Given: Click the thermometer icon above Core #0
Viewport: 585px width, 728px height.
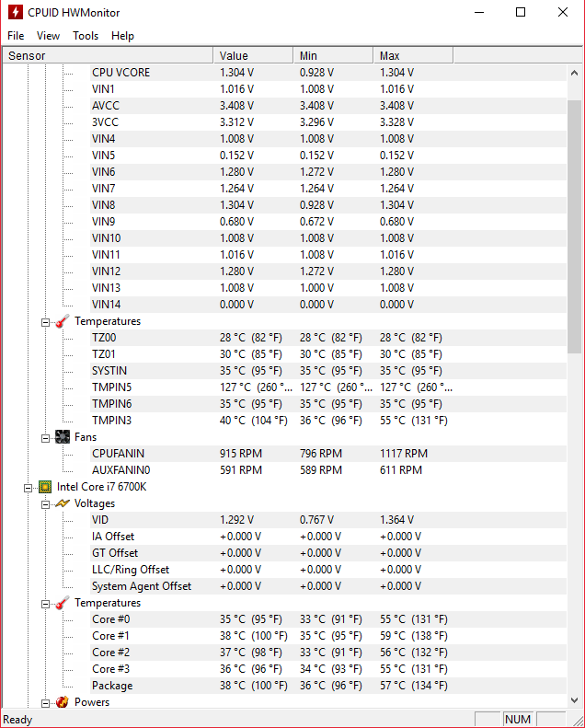Looking at the screenshot, I should (63, 603).
